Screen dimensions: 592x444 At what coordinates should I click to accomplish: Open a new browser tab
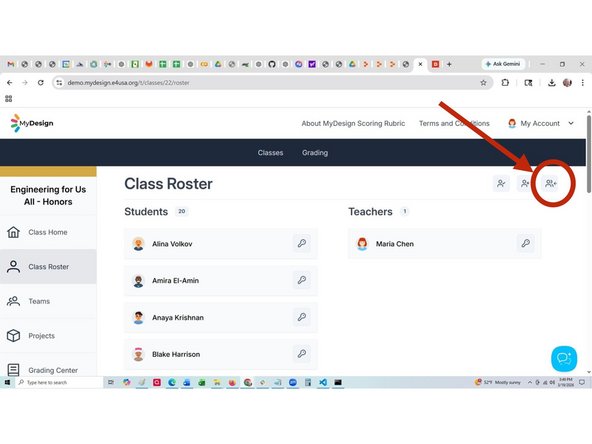tap(449, 64)
